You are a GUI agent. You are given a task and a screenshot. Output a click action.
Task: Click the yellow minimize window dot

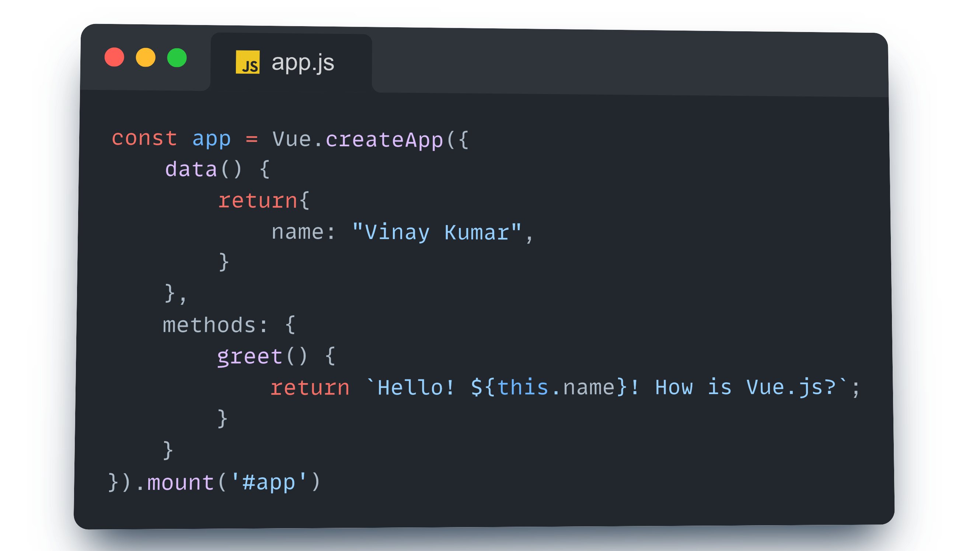[146, 57]
